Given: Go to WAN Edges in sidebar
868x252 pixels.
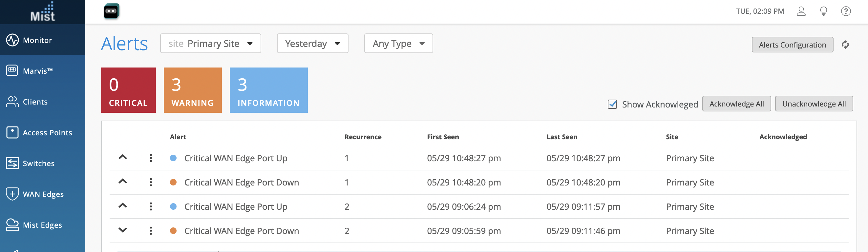Looking at the screenshot, I should 43,194.
